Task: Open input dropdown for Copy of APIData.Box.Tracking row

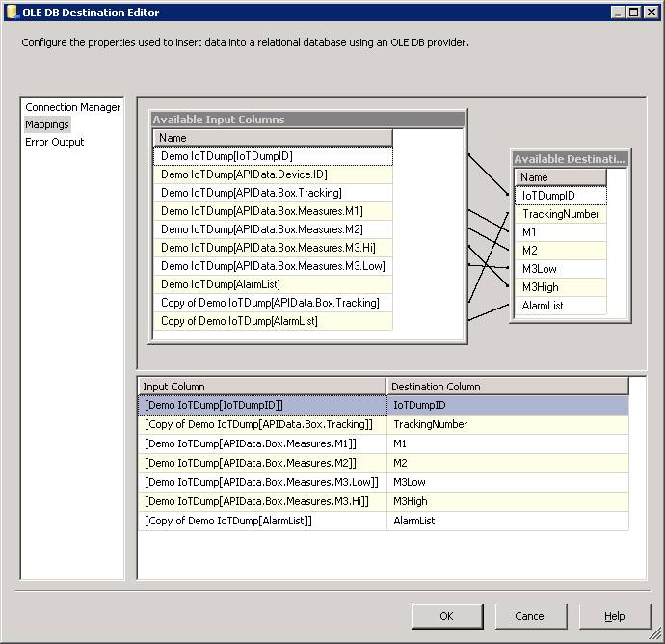Action: tap(262, 424)
